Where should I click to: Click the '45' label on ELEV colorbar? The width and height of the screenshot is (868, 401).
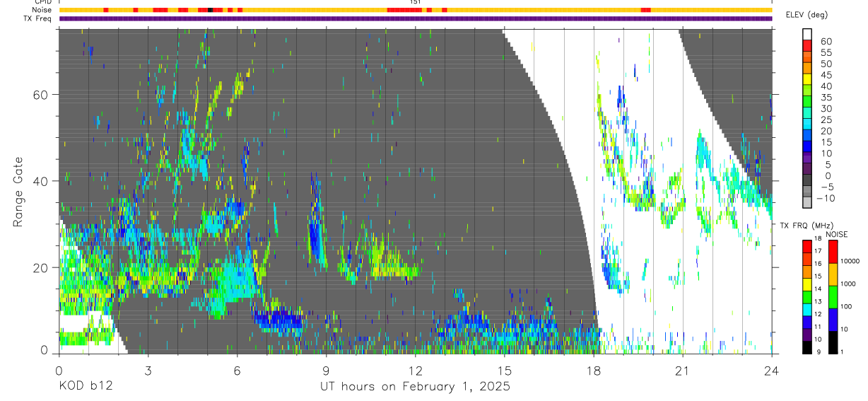[x=825, y=75]
